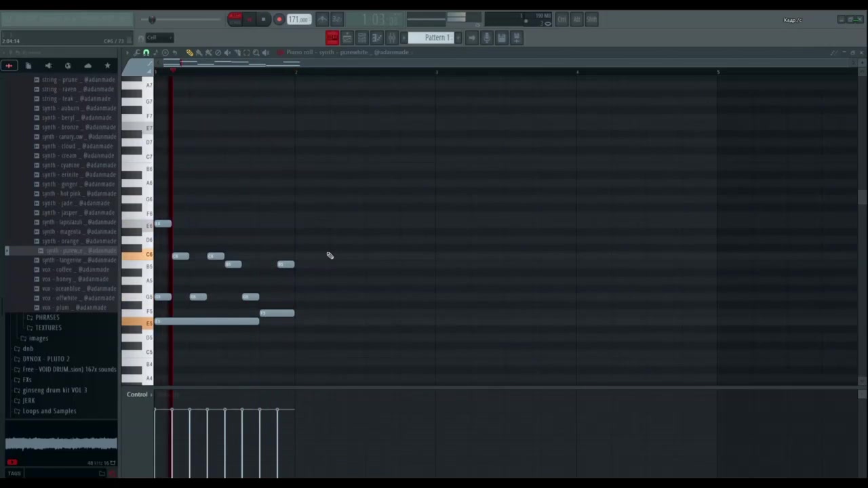The image size is (868, 488).
Task: Click the stop button in transport
Action: tap(264, 20)
